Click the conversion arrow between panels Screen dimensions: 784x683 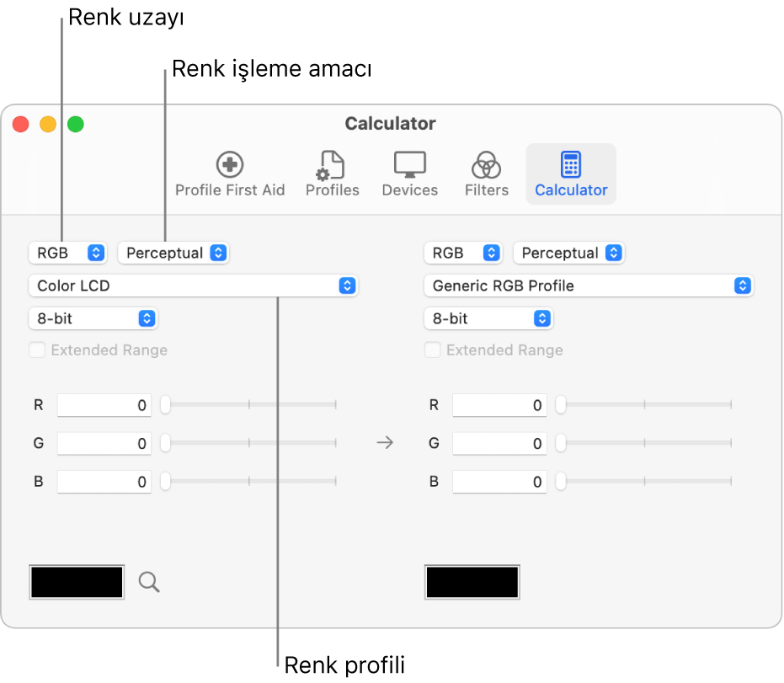pyautogui.click(x=385, y=442)
